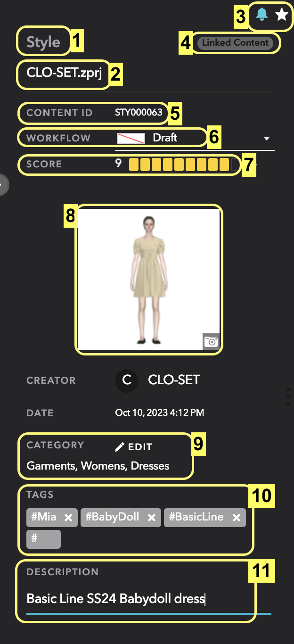Image resolution: width=294 pixels, height=644 pixels.
Task: Remove the #Mia tag
Action: coord(68,518)
